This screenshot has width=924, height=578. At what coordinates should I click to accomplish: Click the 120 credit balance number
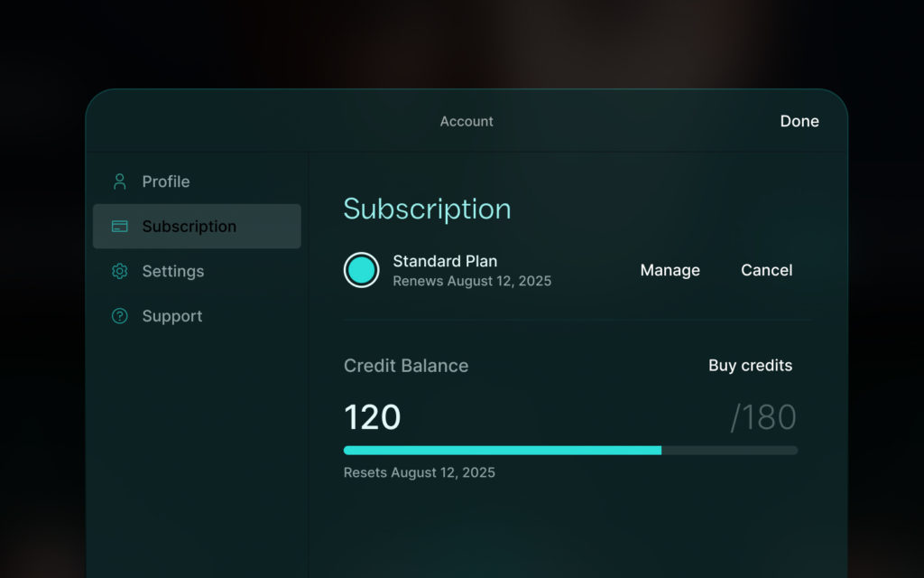tap(373, 417)
